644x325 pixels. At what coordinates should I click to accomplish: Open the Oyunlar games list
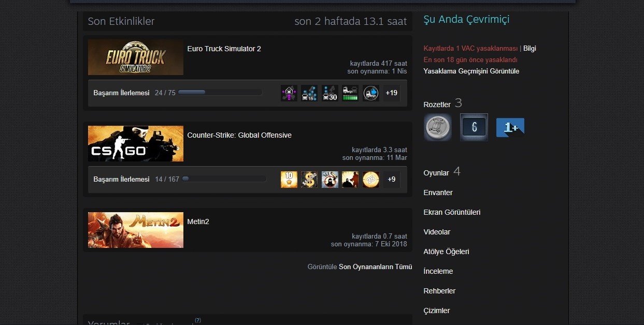[436, 173]
